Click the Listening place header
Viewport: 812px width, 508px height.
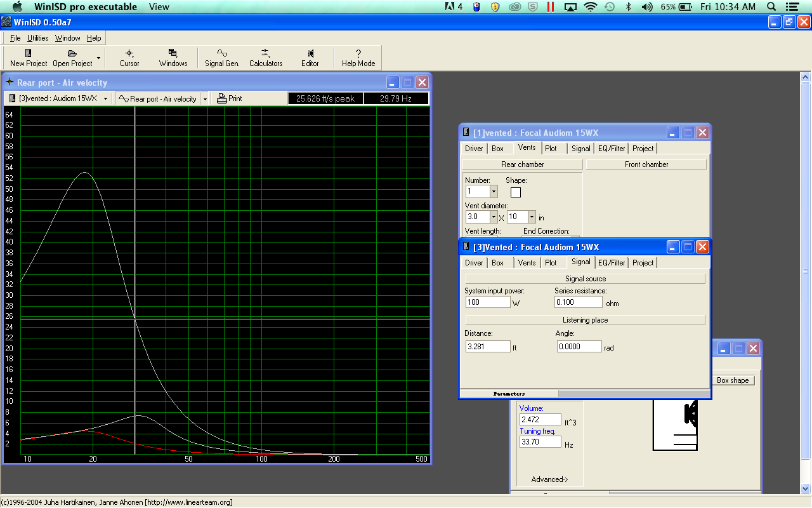[586, 320]
